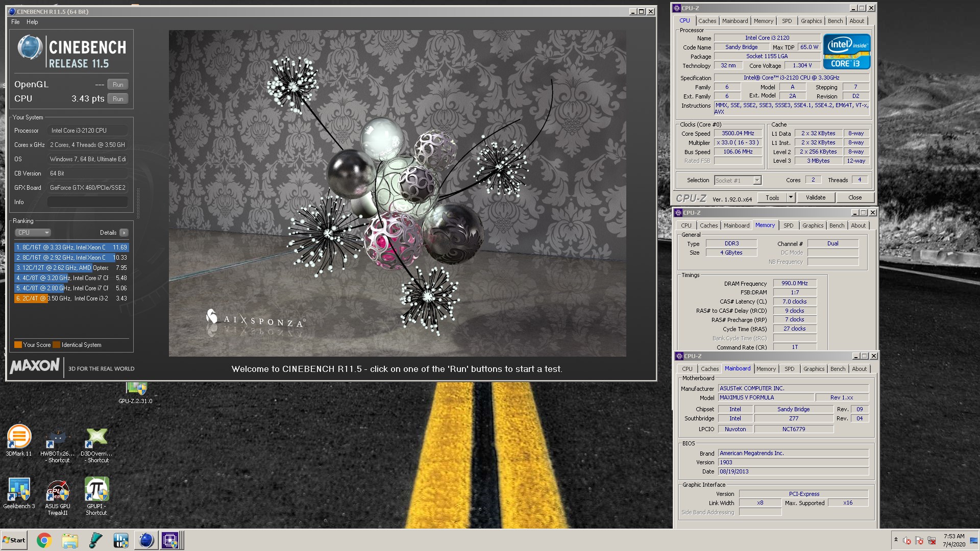This screenshot has width=980, height=551.
Task: Click Memory tab in bottom CPU-Z window
Action: (766, 369)
